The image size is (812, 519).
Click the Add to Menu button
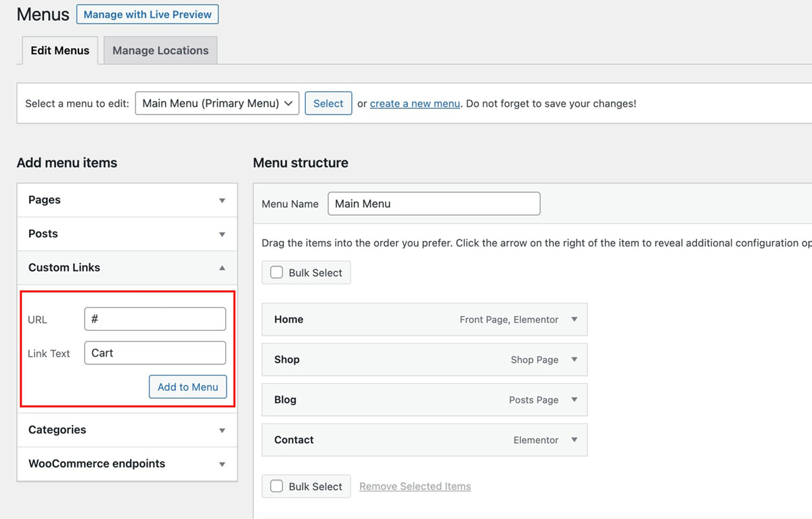pos(187,387)
